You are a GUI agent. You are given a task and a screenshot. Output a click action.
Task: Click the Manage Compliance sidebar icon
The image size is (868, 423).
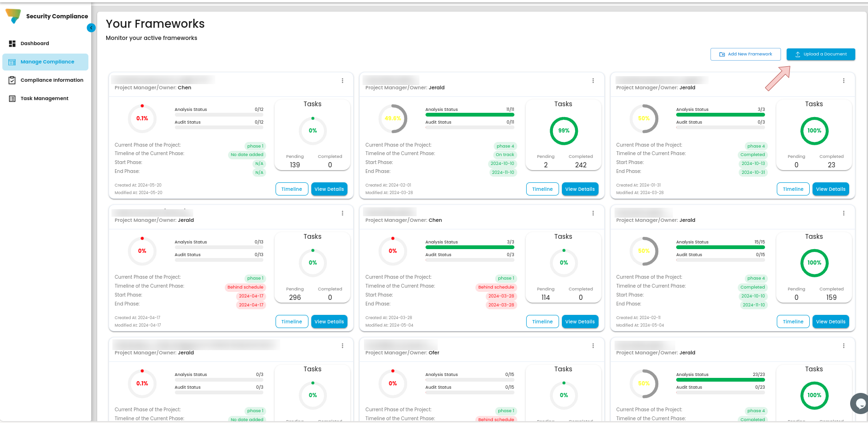pos(12,62)
